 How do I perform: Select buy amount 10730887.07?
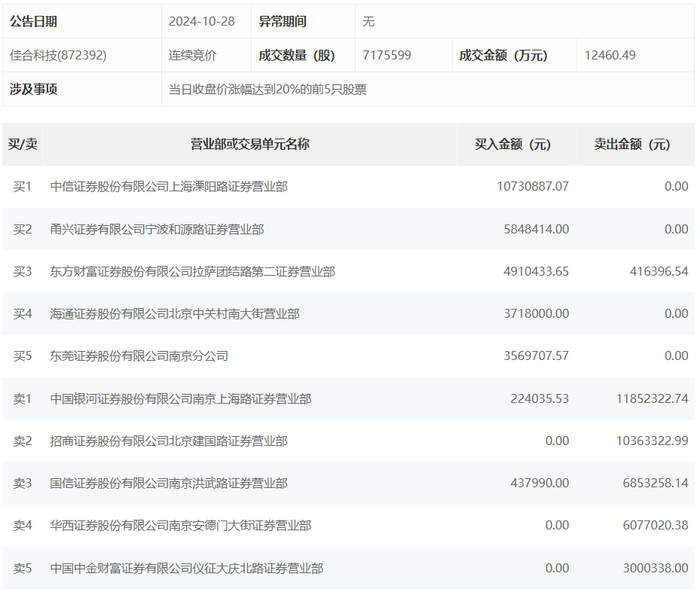(x=533, y=187)
